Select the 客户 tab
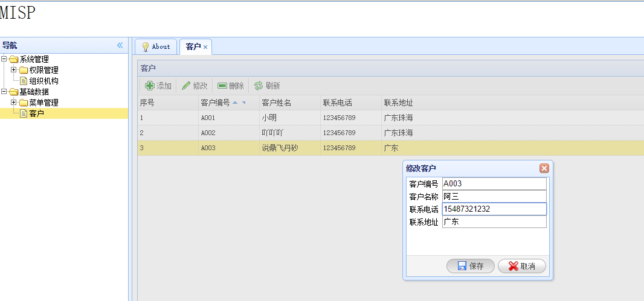This screenshot has width=644, height=301. point(196,47)
